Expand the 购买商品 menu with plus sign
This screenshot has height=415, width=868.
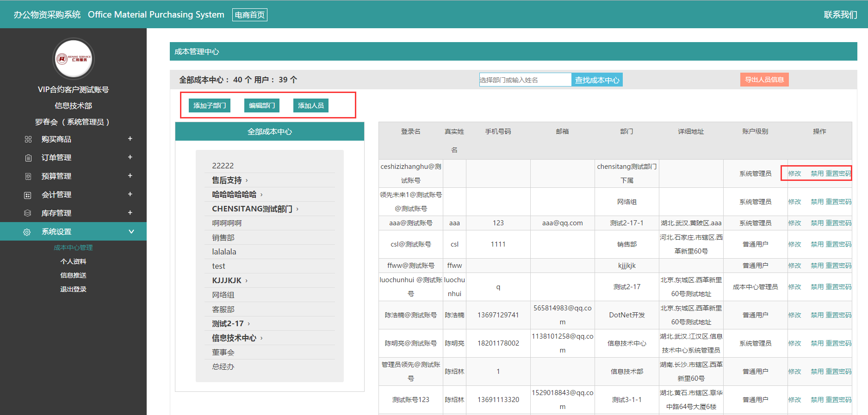(130, 139)
